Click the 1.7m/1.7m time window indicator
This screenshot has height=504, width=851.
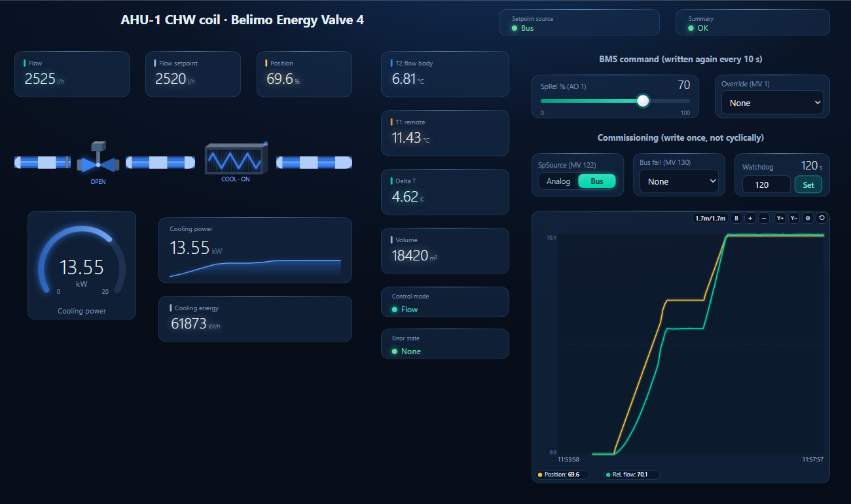[x=710, y=218]
